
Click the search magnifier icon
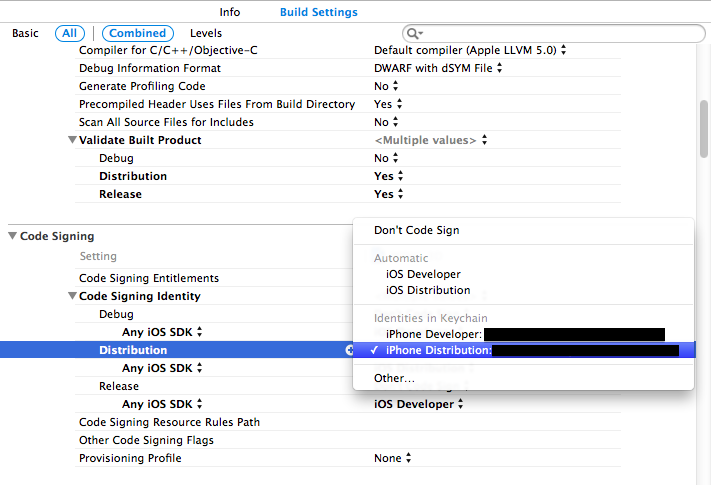[414, 34]
